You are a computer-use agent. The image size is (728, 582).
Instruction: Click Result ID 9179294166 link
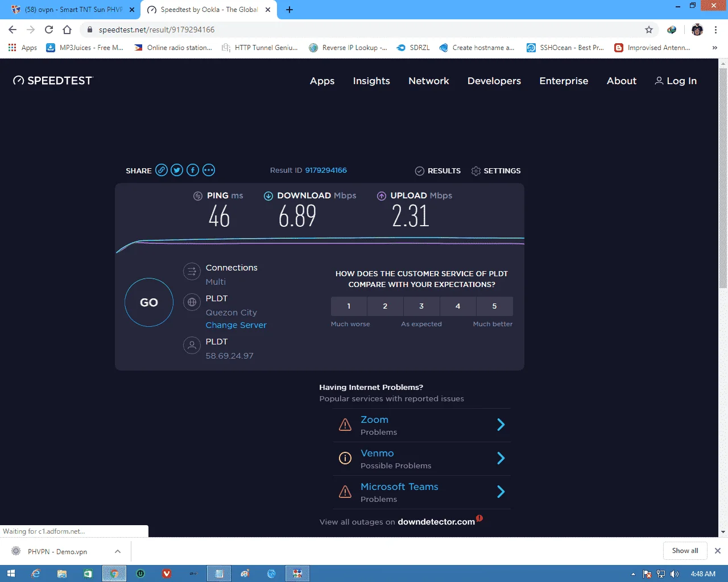point(326,171)
